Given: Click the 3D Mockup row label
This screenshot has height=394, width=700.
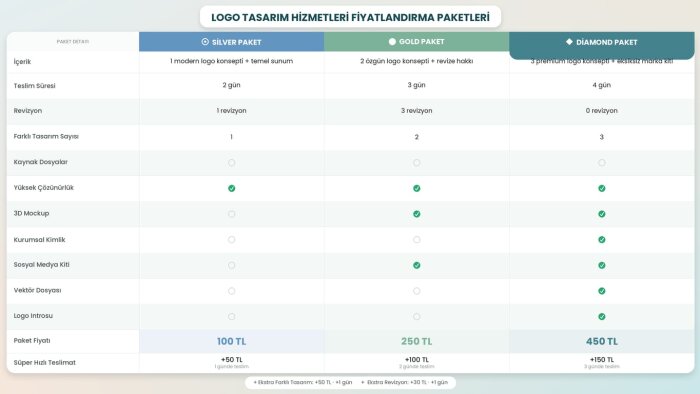Looking at the screenshot, I should point(31,213).
